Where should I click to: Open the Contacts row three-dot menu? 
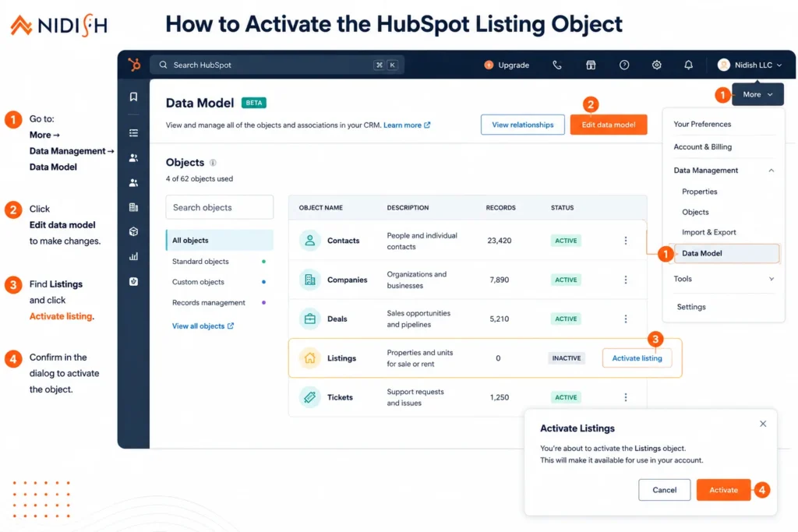pyautogui.click(x=626, y=240)
